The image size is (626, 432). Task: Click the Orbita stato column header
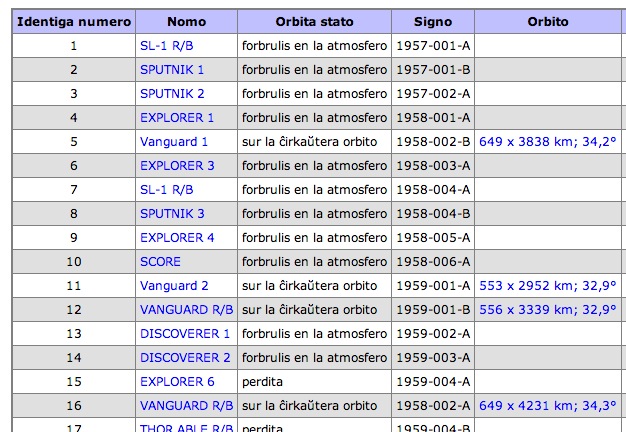click(x=314, y=22)
